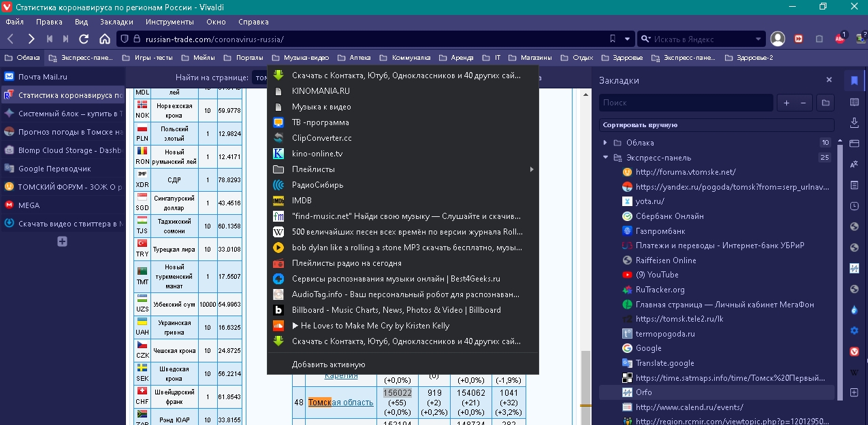
Task: Add a new web panel
Action: (854, 392)
